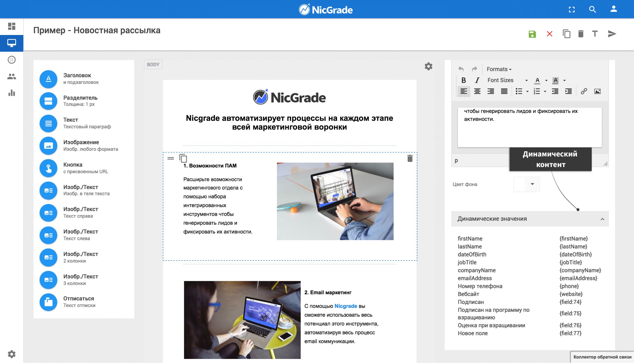This screenshot has height=364, width=634.
Task: Open the contacts people sidebar item
Action: (12, 77)
